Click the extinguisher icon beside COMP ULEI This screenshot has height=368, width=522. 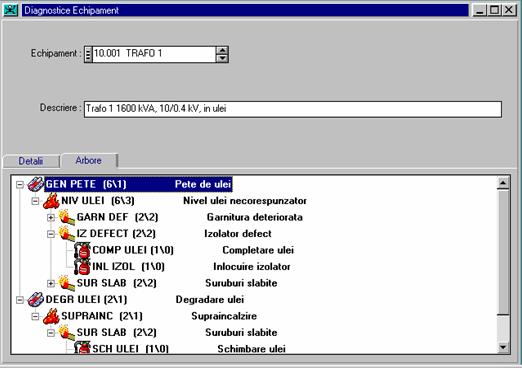coord(82,250)
